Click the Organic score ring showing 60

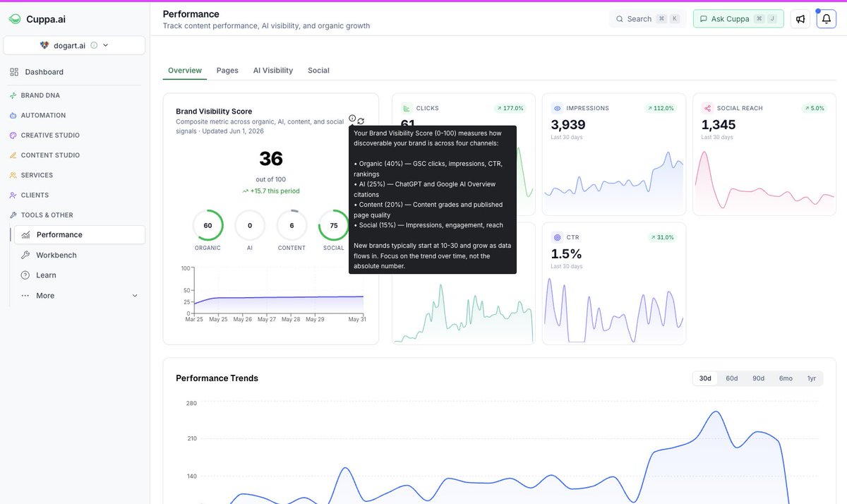coord(208,225)
